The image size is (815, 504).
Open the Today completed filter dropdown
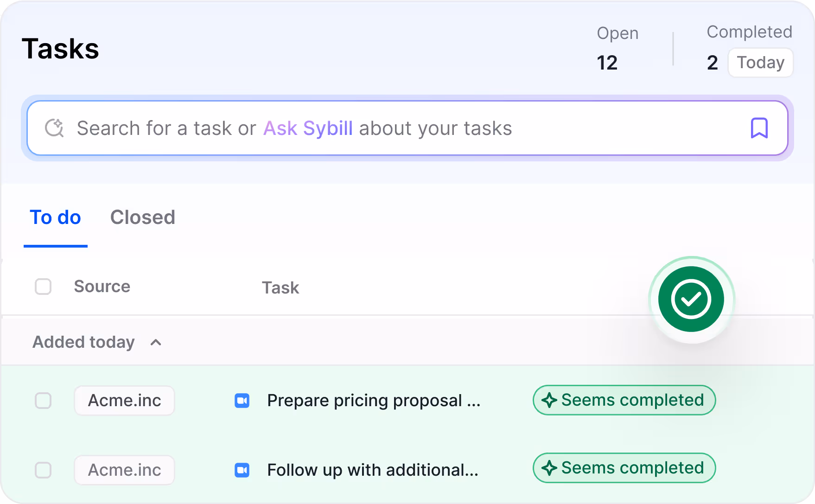click(x=760, y=63)
